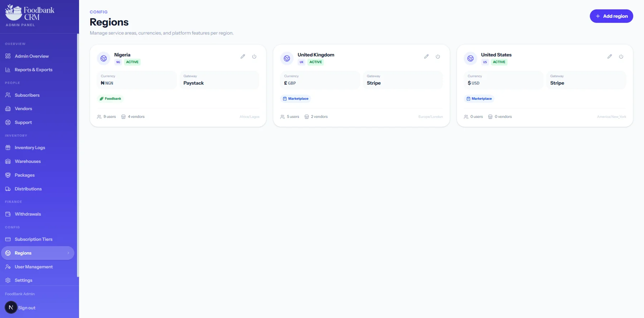Click the Nigeria globe icon
644x318 pixels.
pos(103,58)
